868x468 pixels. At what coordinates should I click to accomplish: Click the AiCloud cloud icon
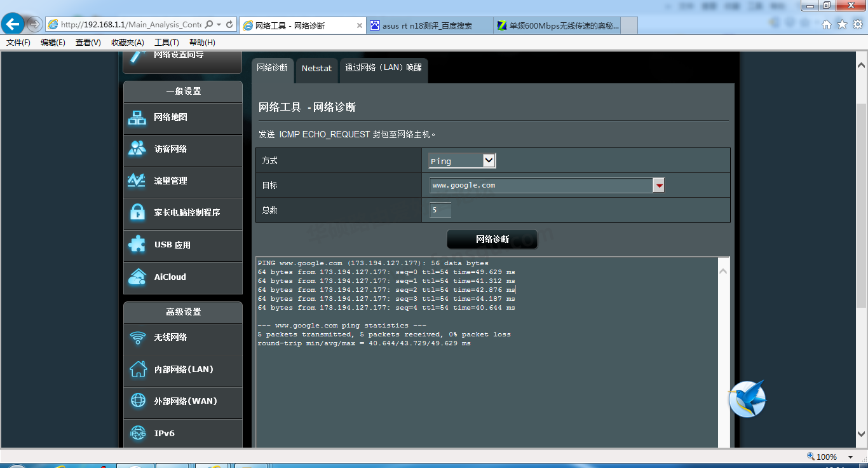point(137,277)
